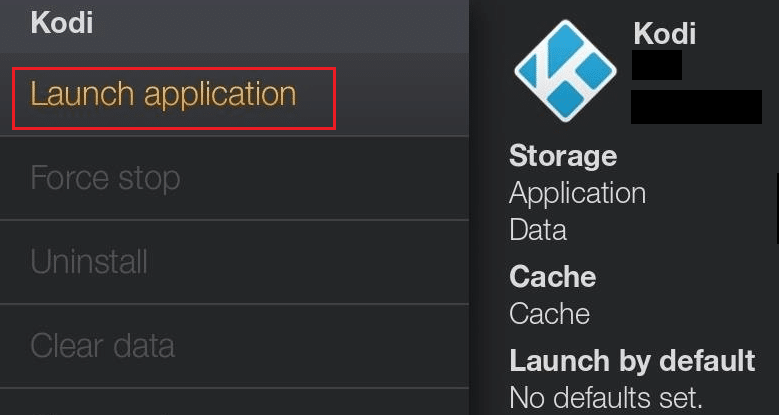
Task: Click the wide redacted bar below app name
Action: [696, 106]
